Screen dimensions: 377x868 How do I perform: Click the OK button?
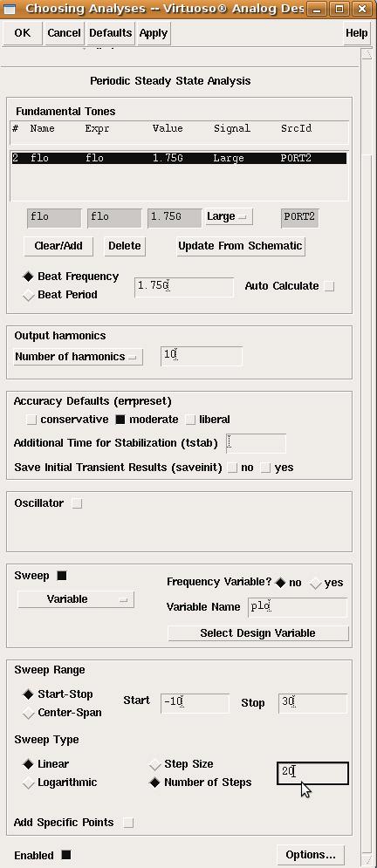click(x=22, y=33)
